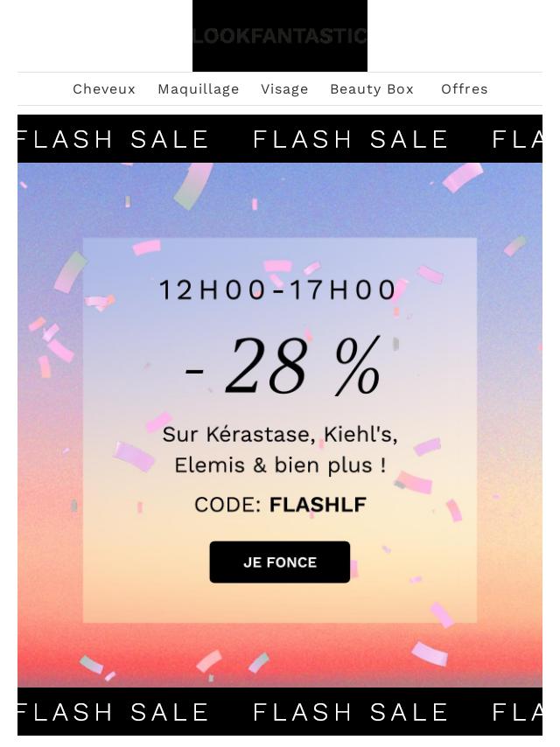Click the -28 % discount text

click(283, 366)
